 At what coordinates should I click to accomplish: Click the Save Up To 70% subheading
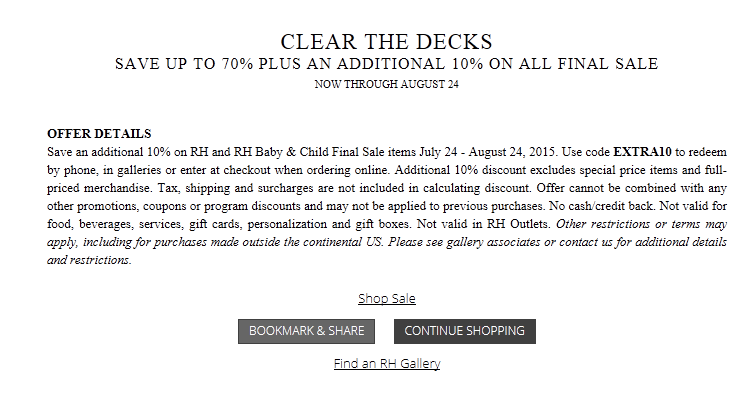(387, 64)
